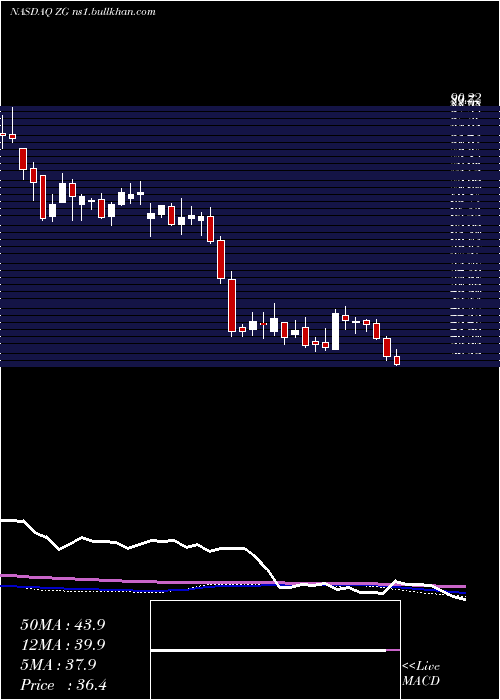Click the tall white candlestick near the chart's right

click(x=335, y=331)
